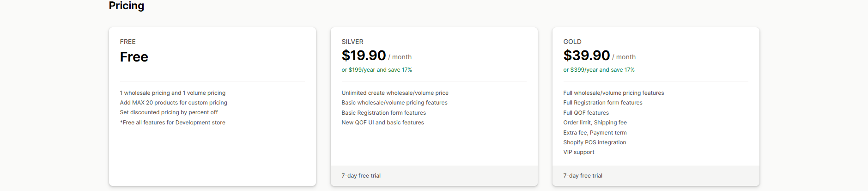
Task: Click the Gold plan's 7-day free trial
Action: pyautogui.click(x=583, y=176)
